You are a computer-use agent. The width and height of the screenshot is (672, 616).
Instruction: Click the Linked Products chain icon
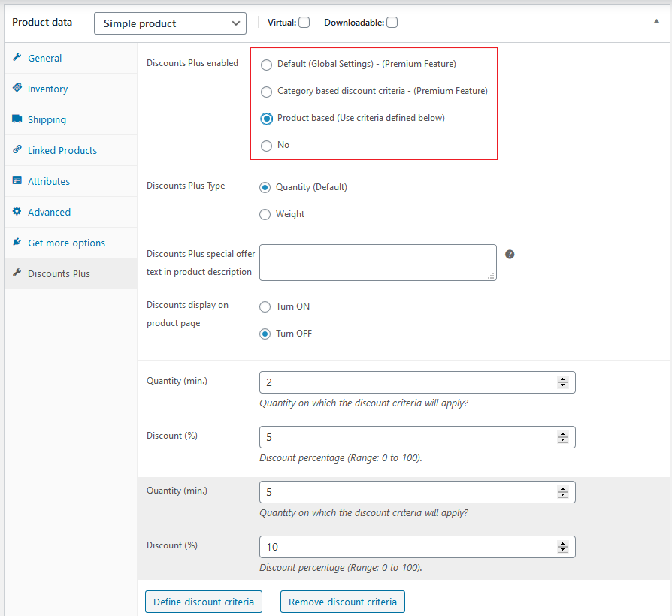(x=17, y=149)
